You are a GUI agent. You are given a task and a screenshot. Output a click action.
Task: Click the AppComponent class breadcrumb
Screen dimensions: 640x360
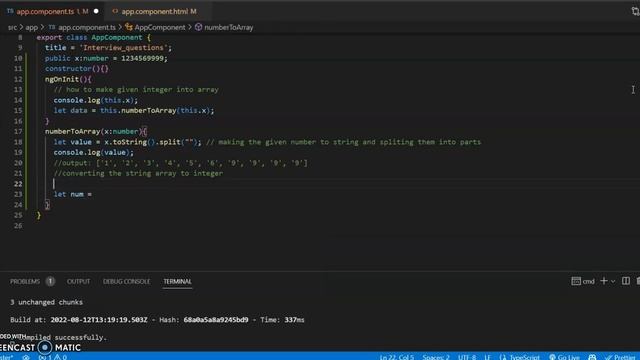[160, 27]
